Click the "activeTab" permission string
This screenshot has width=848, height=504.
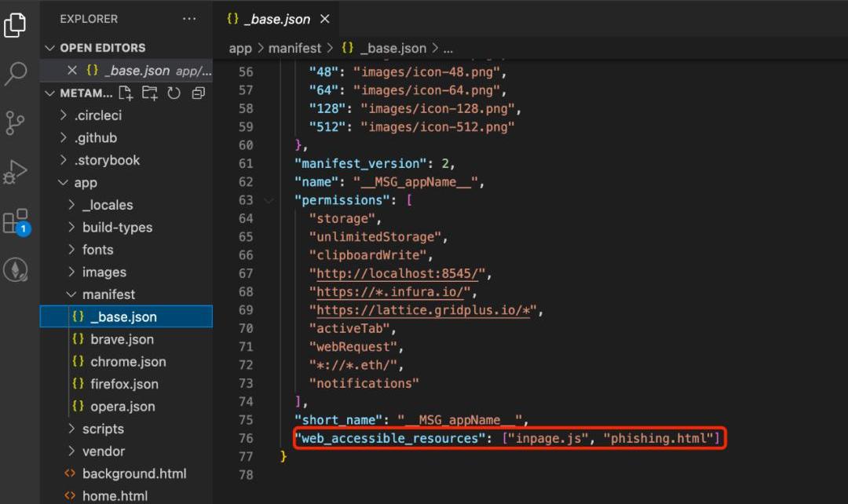[x=349, y=329]
